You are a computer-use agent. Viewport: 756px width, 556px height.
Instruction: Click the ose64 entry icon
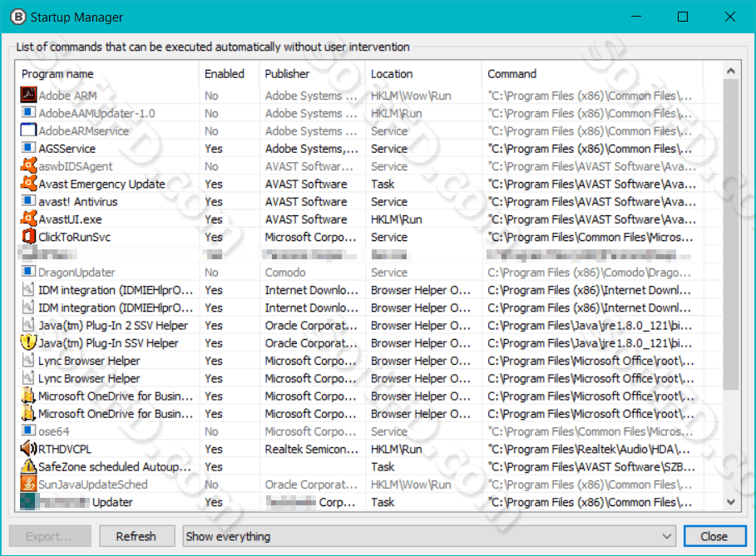tap(28, 431)
